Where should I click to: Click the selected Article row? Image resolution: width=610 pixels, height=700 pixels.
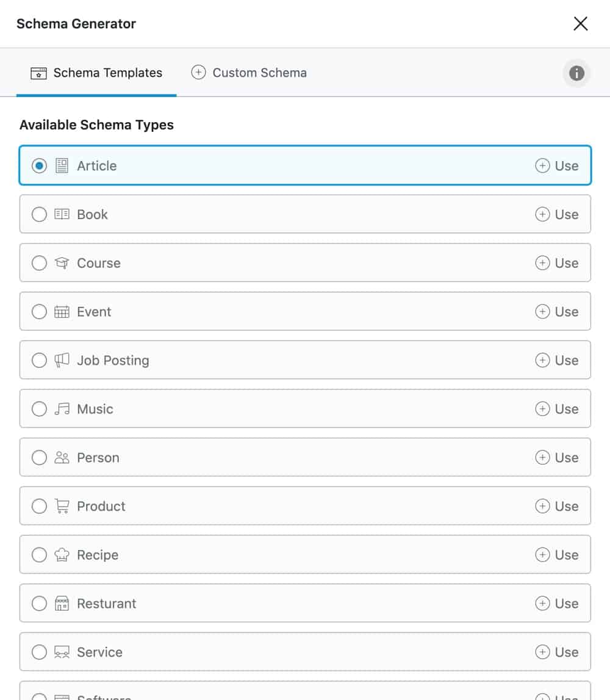tap(305, 165)
